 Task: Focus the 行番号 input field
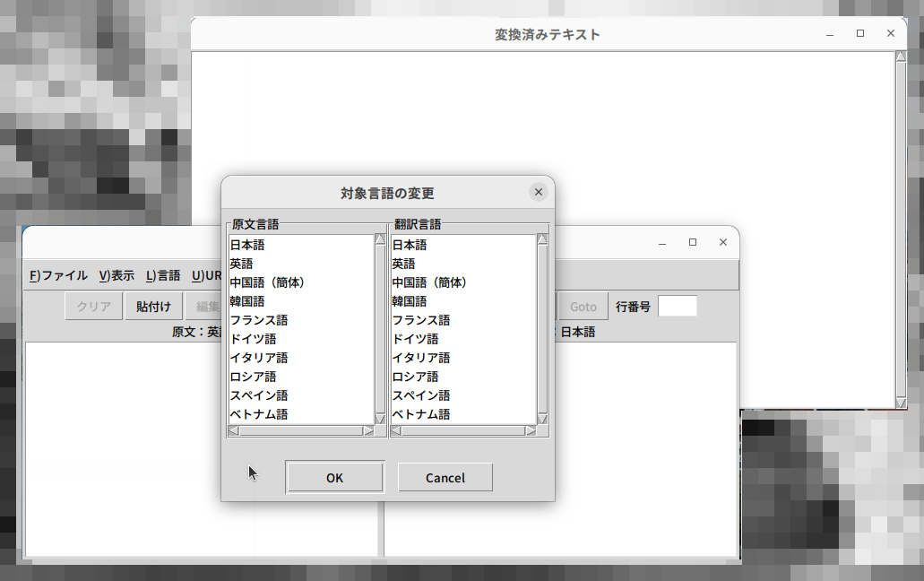(x=677, y=307)
